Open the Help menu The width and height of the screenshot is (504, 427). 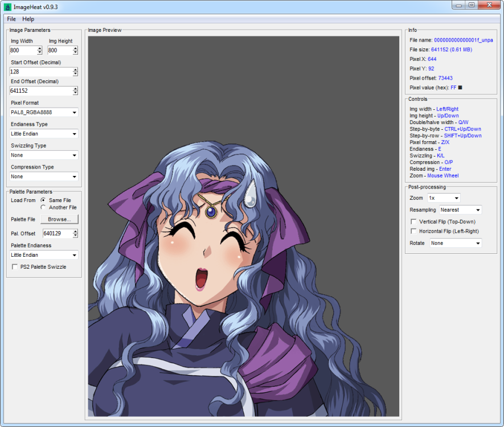pyautogui.click(x=28, y=19)
